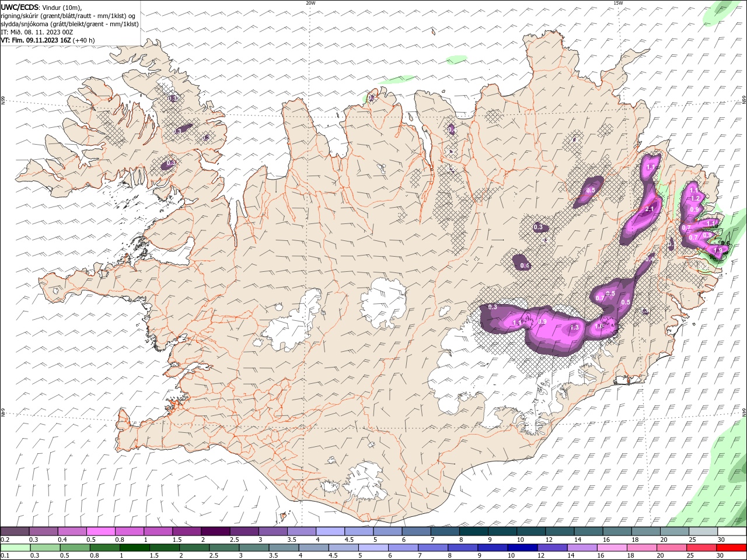Pick the bright pink swatch between 0.5 and 0.8
Viewport: 747px width, 560px height.
(100, 531)
